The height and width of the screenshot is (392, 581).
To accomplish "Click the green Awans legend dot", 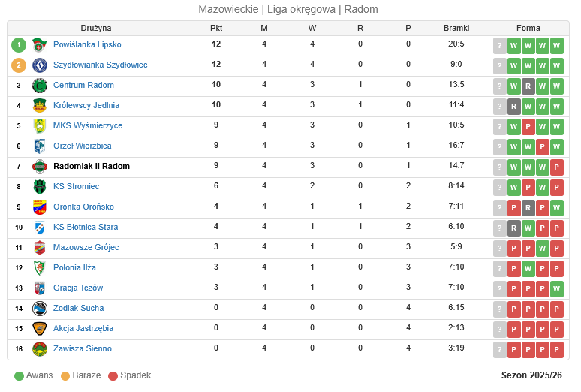I will point(19,375).
